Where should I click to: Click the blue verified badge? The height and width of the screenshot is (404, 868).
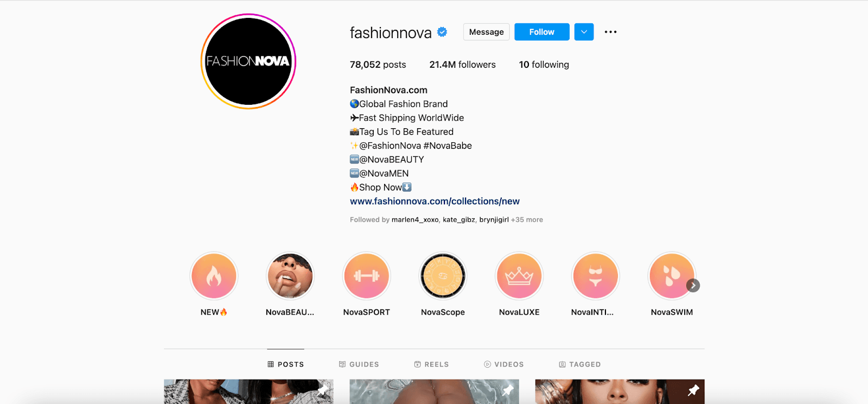pos(442,32)
